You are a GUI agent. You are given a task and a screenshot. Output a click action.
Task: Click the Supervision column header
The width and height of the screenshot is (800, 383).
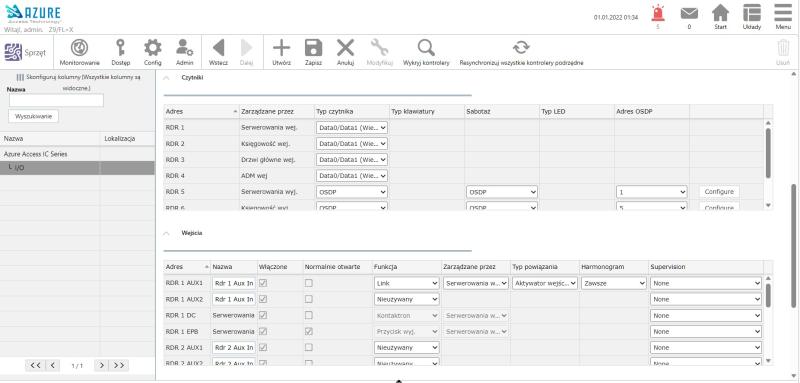point(706,267)
